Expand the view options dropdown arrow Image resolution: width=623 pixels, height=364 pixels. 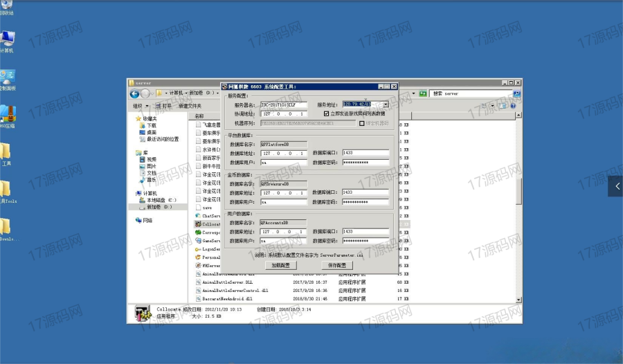[x=493, y=106]
